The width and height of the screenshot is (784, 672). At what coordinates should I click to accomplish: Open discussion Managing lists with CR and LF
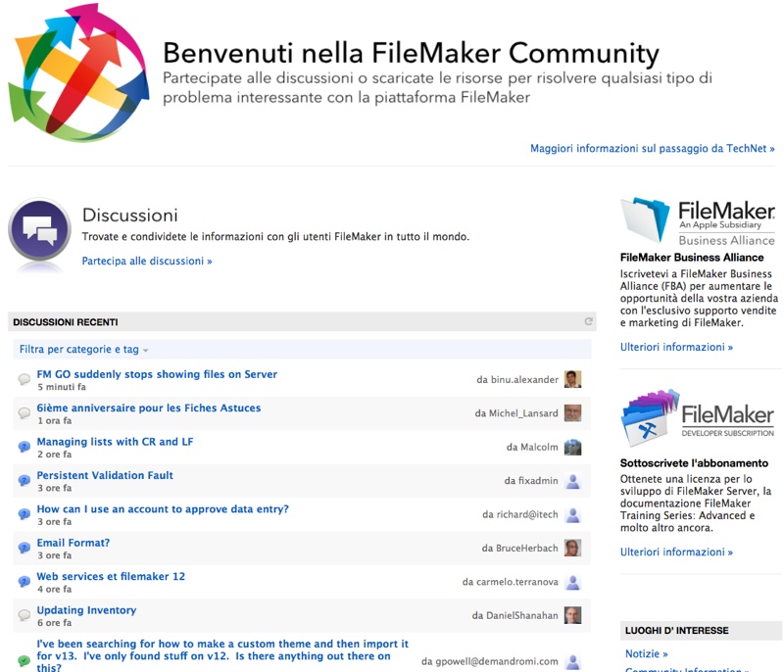pos(115,442)
